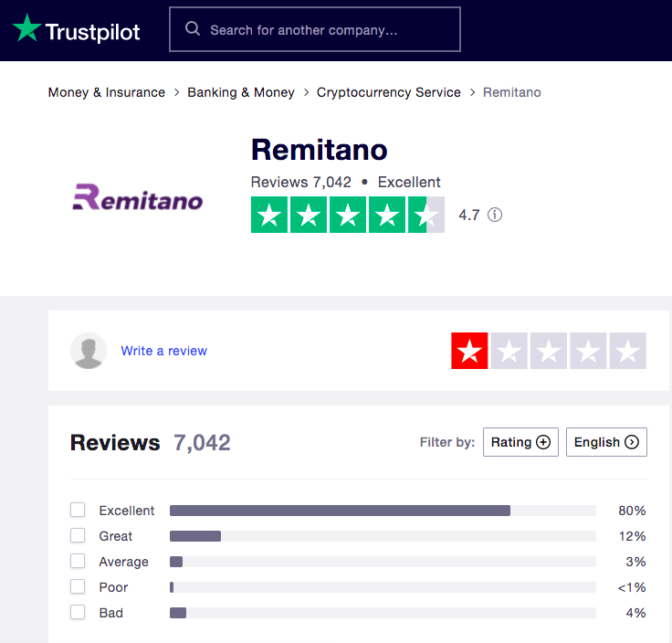Go to Banking & Money breadcrumb
Image resolution: width=672 pixels, height=643 pixels.
tap(241, 92)
